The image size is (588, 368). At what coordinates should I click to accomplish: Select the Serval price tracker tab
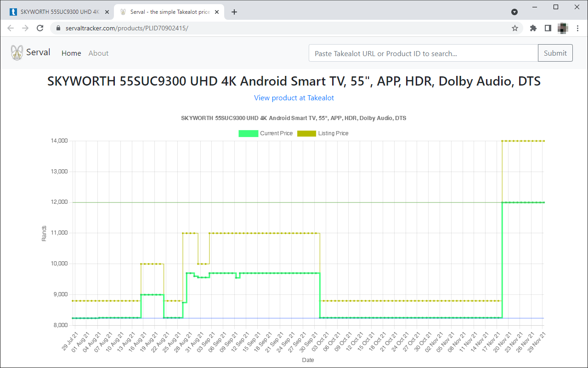[x=170, y=12]
